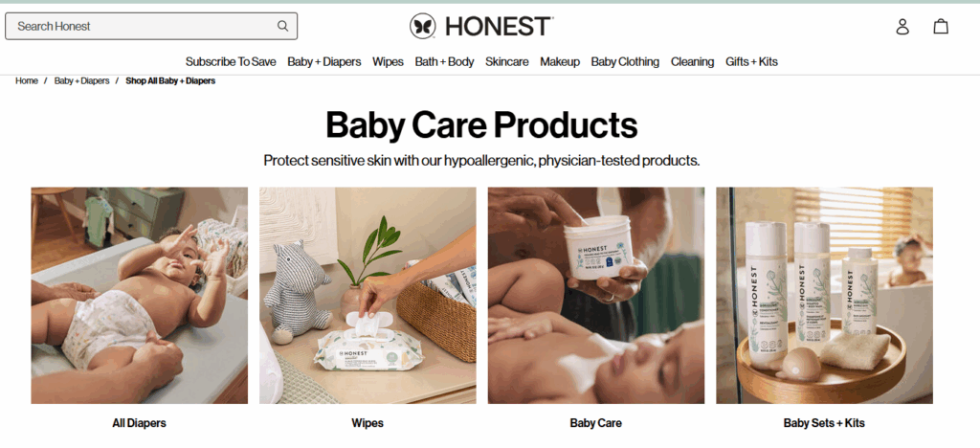The height and width of the screenshot is (448, 980).
Task: Open the Wipes category photo tile
Action: pos(367,296)
